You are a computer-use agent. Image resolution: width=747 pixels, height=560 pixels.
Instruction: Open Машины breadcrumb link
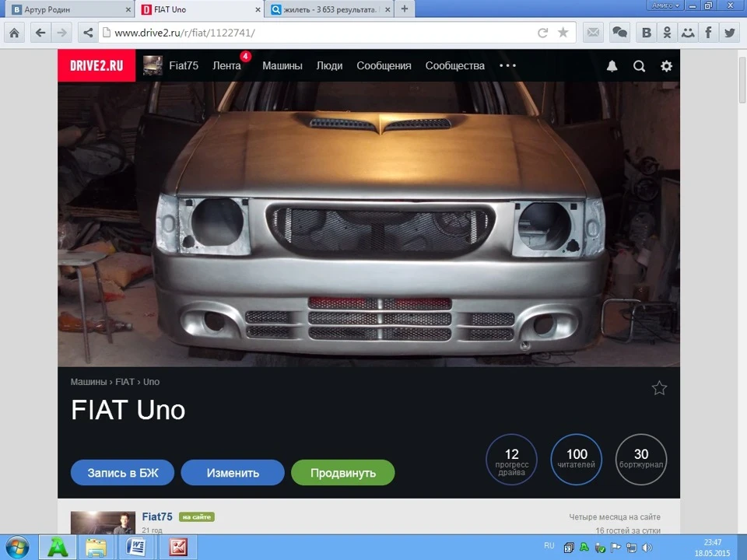(x=89, y=382)
